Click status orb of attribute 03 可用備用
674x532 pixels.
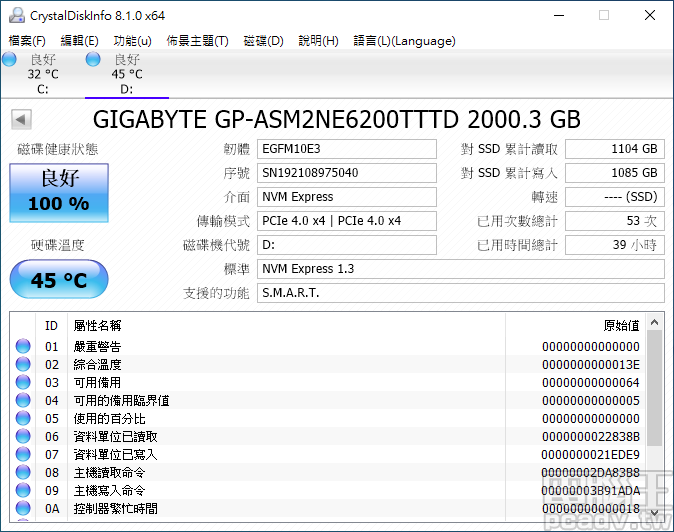click(x=23, y=382)
